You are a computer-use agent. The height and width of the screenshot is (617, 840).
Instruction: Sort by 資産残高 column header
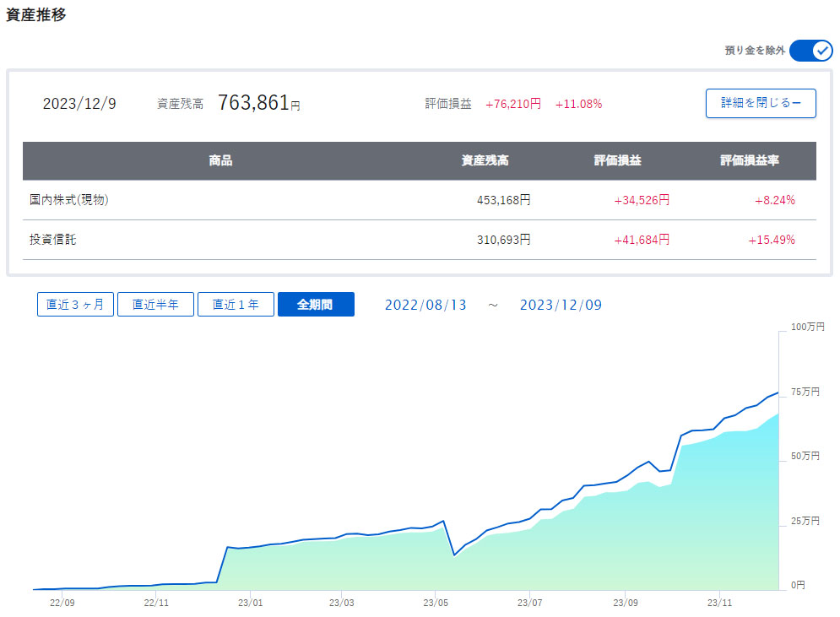[x=485, y=160]
